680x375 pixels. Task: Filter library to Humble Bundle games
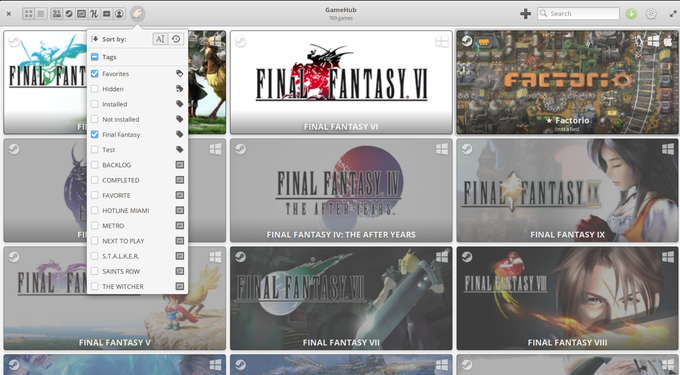tap(94, 14)
